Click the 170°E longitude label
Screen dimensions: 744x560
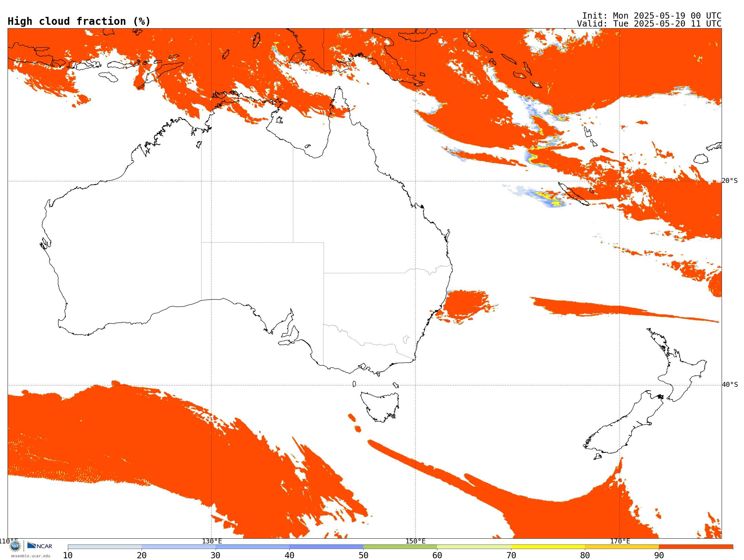pyautogui.click(x=620, y=541)
